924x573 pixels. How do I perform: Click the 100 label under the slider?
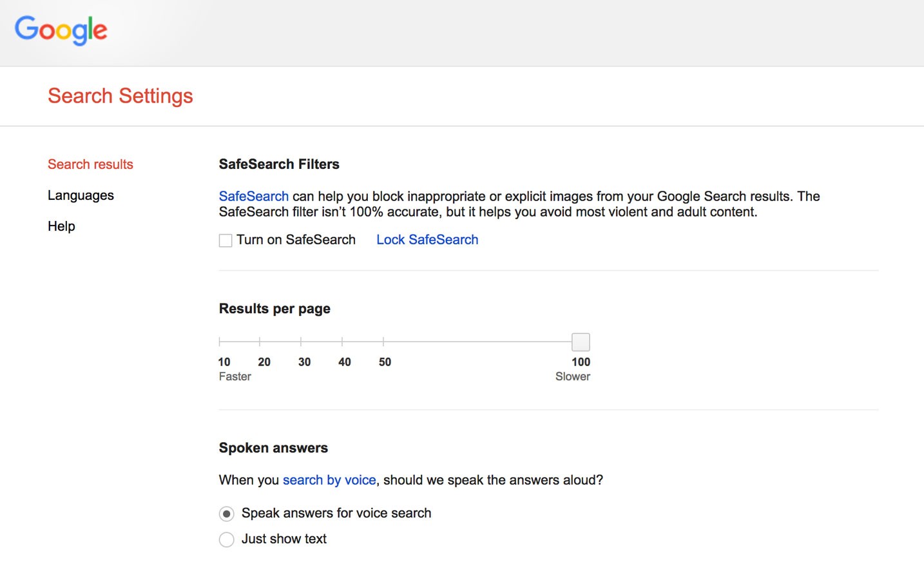[581, 362]
